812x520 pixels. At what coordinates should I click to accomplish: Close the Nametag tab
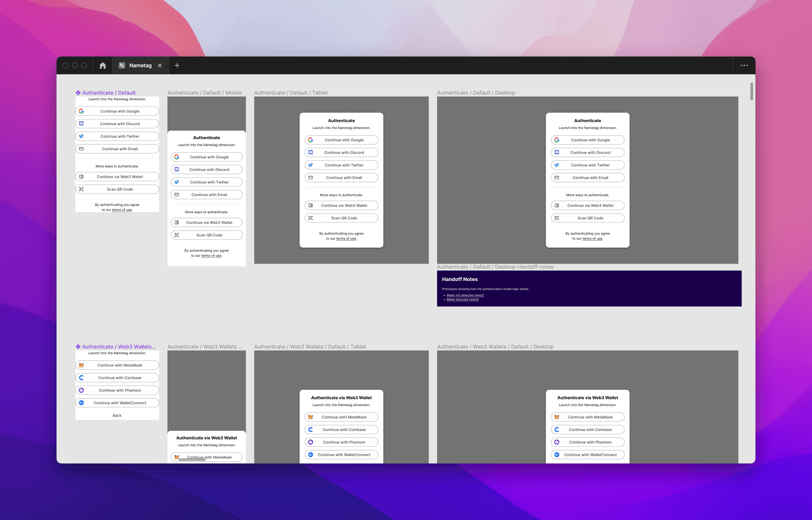pyautogui.click(x=160, y=65)
